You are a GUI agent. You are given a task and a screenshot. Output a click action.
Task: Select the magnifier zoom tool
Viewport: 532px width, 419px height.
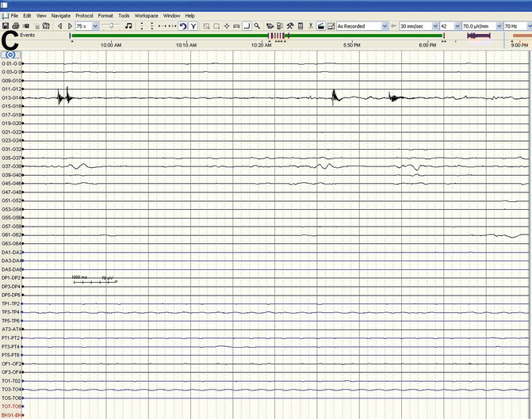click(x=258, y=26)
